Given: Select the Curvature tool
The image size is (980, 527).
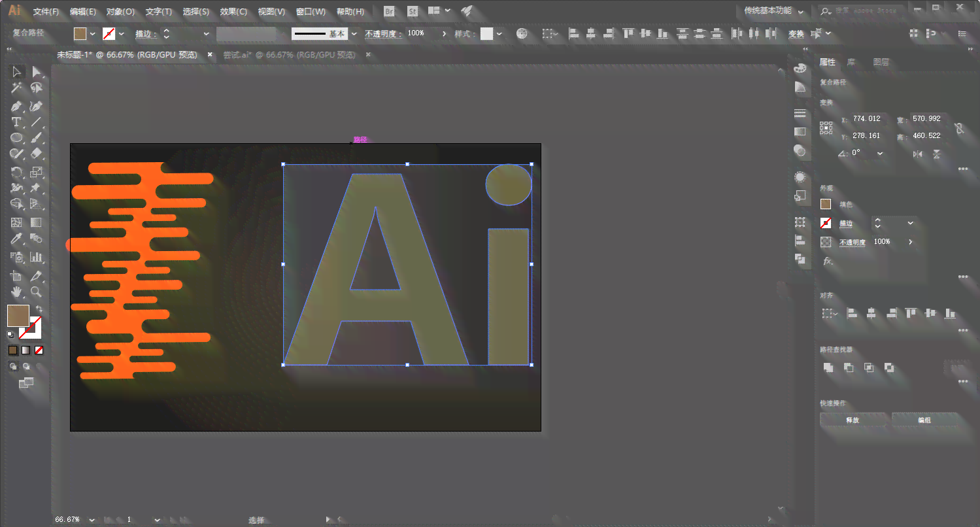Looking at the screenshot, I should point(37,106).
